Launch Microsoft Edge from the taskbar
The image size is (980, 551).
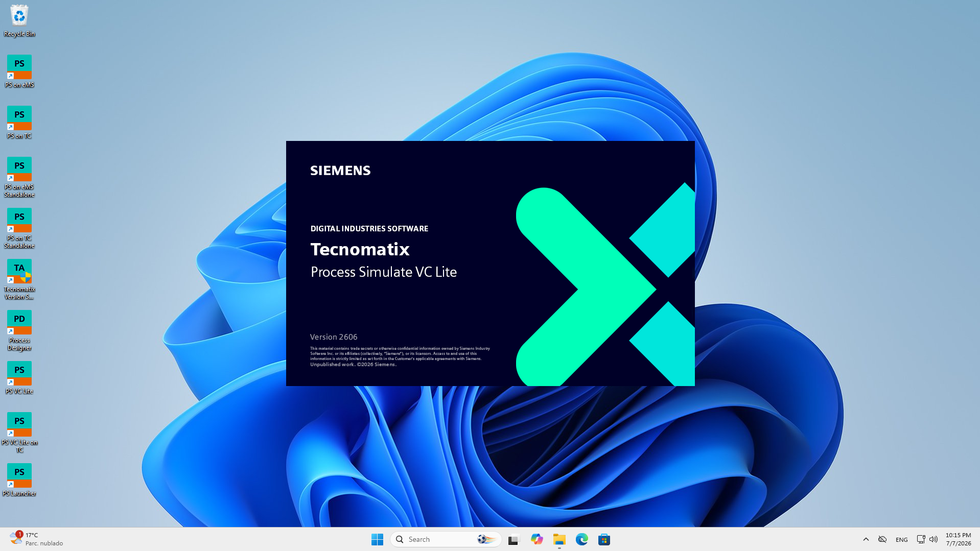tap(581, 539)
